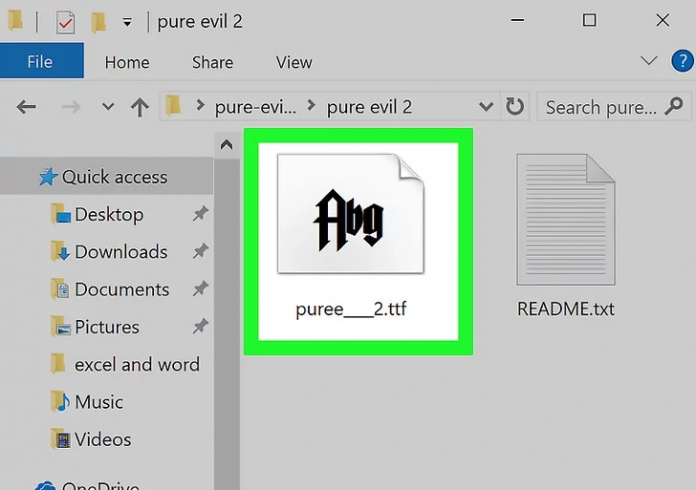Select the README.txt file icon
The image size is (696, 490).
click(564, 221)
